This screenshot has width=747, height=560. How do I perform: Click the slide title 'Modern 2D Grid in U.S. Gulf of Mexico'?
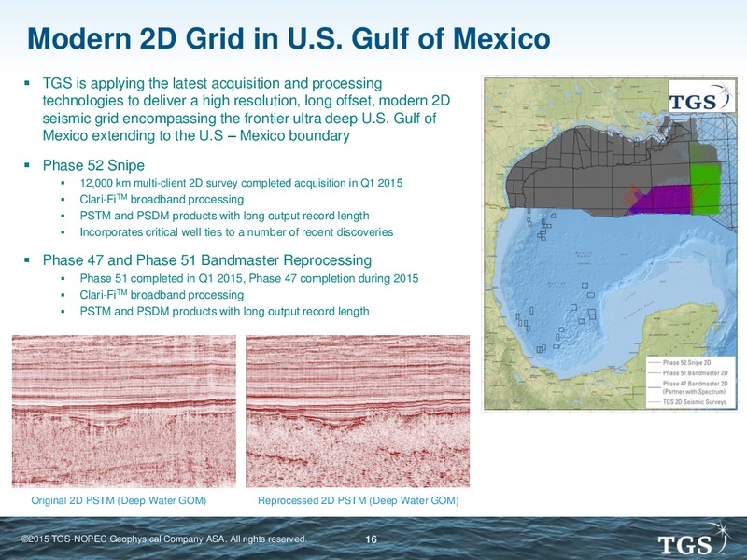coord(289,38)
